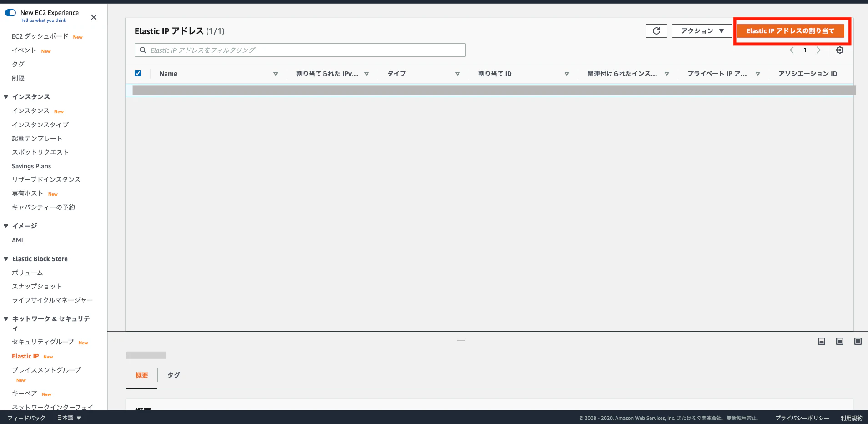Close the New EC2 Experience banner
This screenshot has width=868, height=424.
(x=94, y=17)
